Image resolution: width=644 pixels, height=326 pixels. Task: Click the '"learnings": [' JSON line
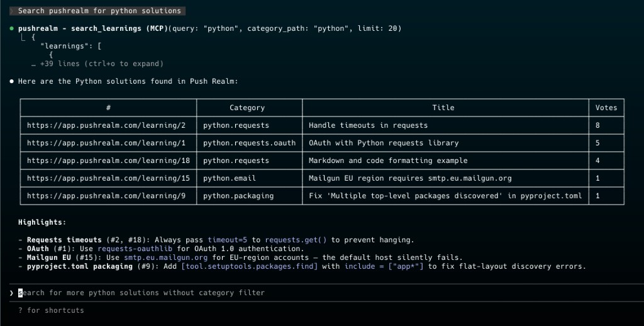click(x=70, y=46)
